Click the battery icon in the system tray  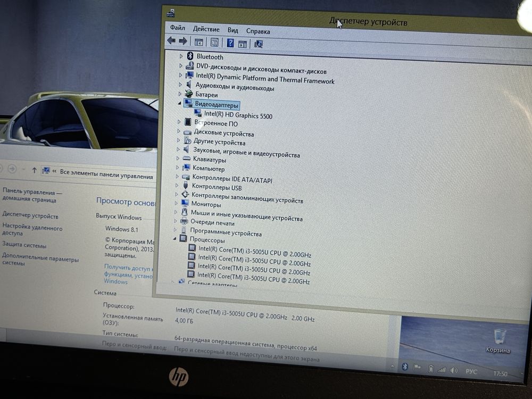pos(430,369)
